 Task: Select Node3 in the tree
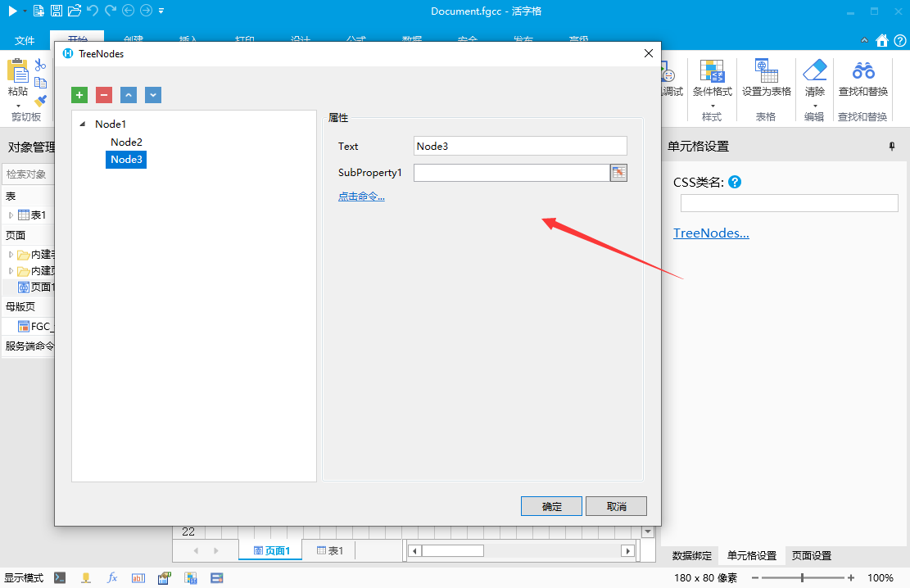tap(126, 160)
